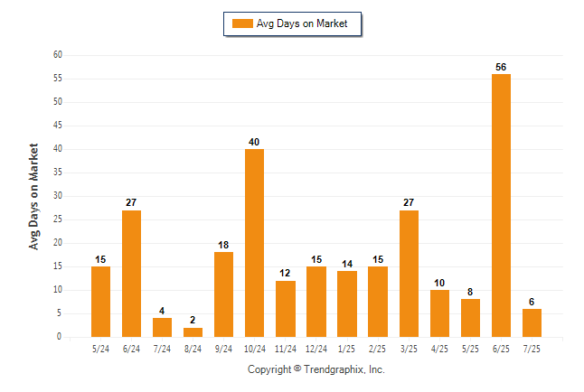The image size is (584, 392).
Task: Click the 12/24 x-axis label
Action: pyautogui.click(x=316, y=349)
